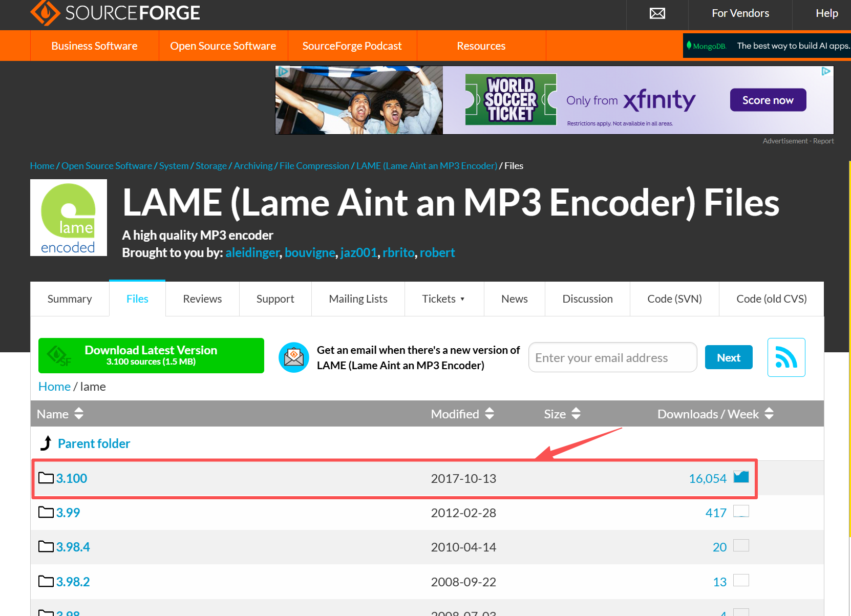The image size is (851, 616).
Task: Click Help in header
Action: [x=826, y=13]
